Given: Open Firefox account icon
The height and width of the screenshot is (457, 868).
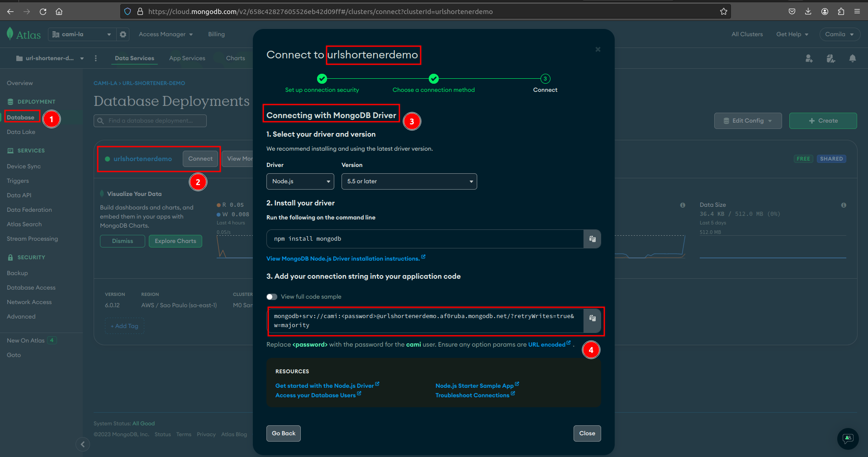Looking at the screenshot, I should point(825,11).
